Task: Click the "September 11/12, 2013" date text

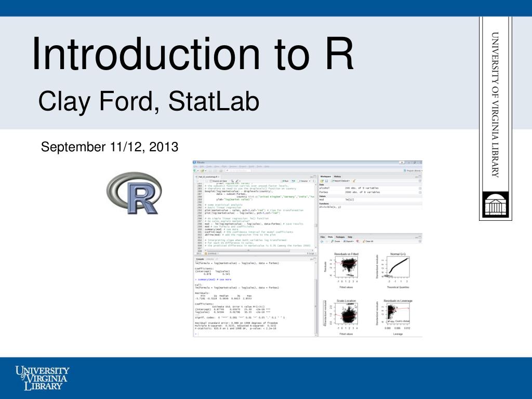Action: pos(110,147)
